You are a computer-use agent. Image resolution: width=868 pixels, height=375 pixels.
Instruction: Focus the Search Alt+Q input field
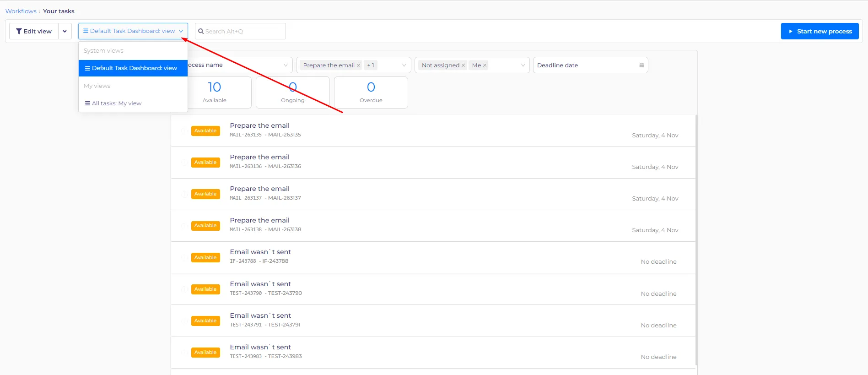coord(240,31)
